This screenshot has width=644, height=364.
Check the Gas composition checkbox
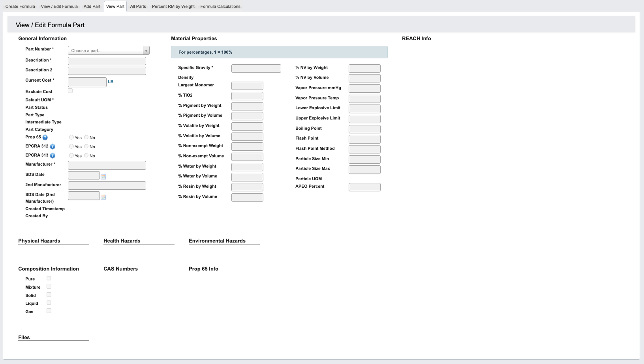pos(49,311)
